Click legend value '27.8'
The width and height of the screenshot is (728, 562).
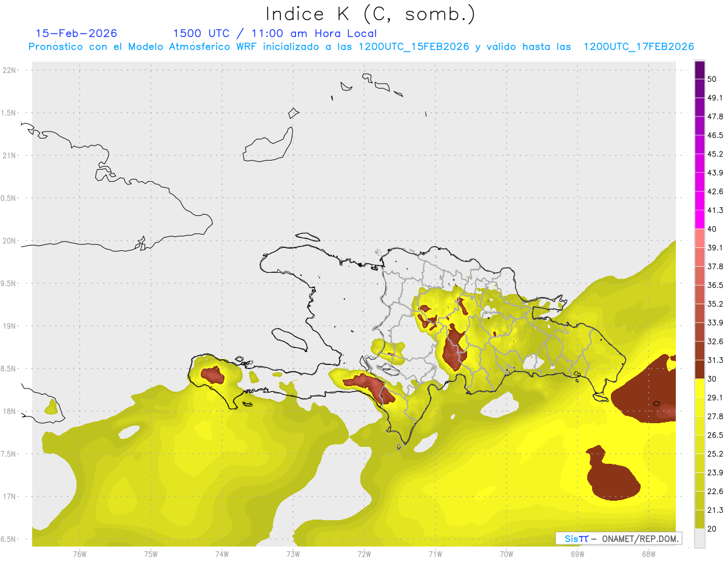click(x=715, y=416)
